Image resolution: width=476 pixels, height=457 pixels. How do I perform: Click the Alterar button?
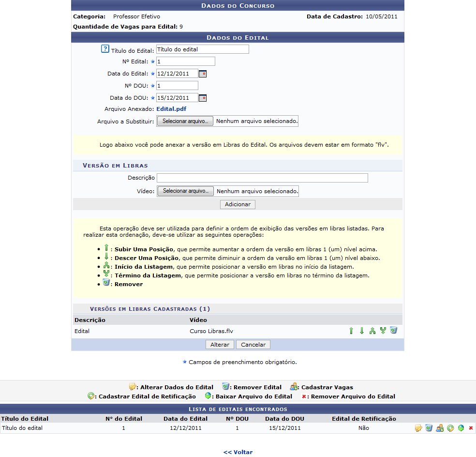(220, 345)
